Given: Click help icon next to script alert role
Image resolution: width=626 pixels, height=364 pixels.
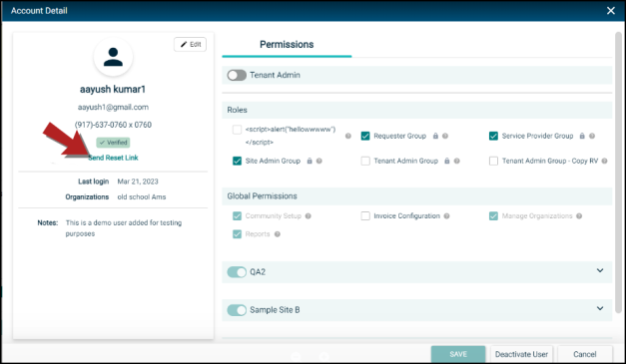Looking at the screenshot, I should 348,136.
